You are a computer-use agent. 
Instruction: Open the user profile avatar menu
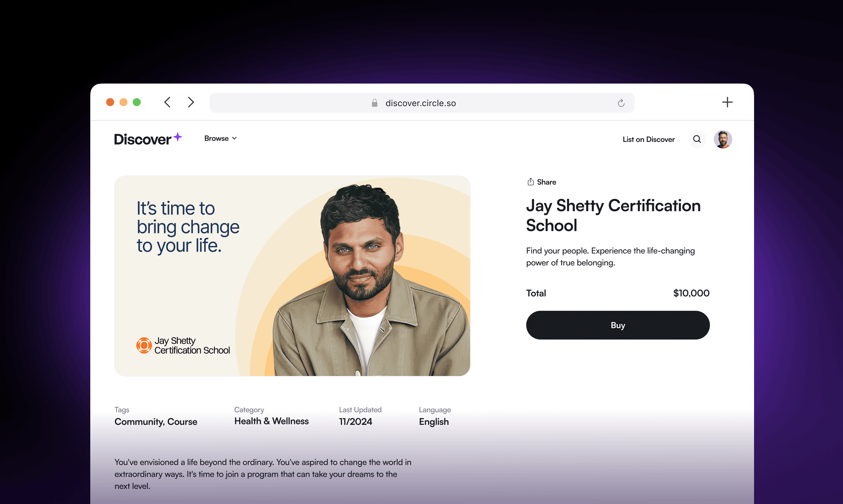click(x=723, y=139)
